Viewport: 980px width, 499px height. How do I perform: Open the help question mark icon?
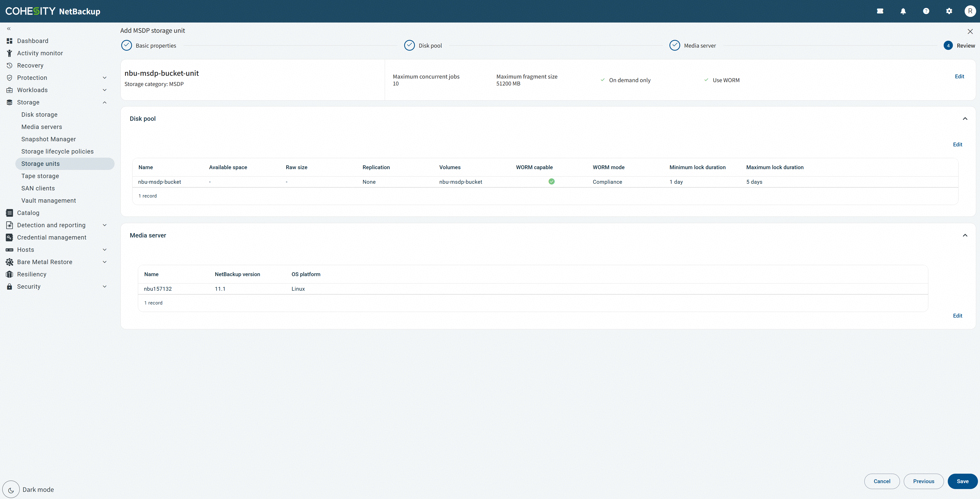(926, 11)
